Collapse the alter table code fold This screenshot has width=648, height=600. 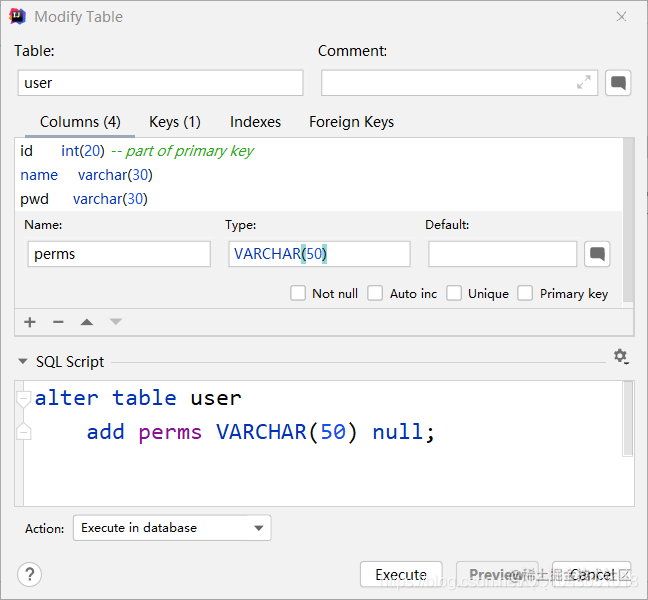(x=23, y=399)
